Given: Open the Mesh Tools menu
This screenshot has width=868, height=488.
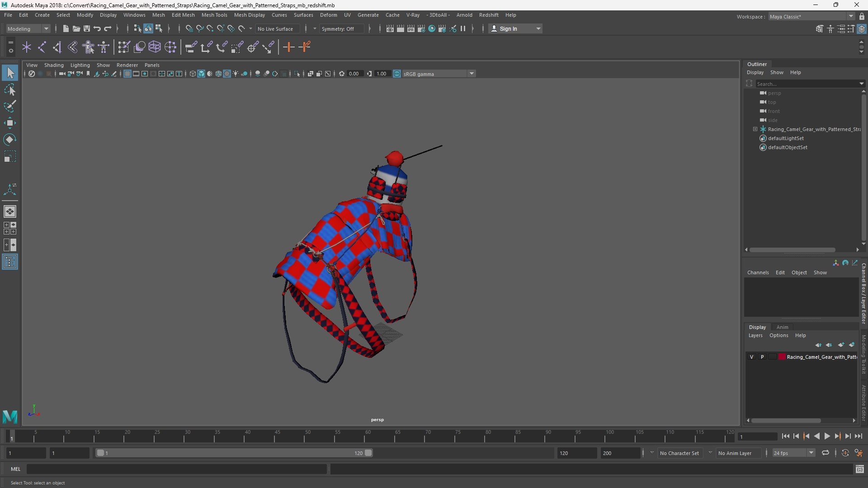Looking at the screenshot, I should (214, 15).
